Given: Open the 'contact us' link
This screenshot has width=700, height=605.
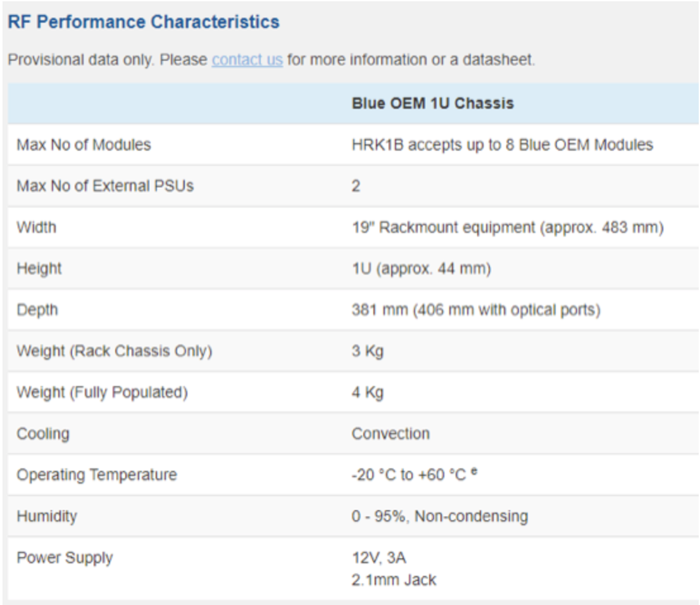Looking at the screenshot, I should click(x=247, y=59).
